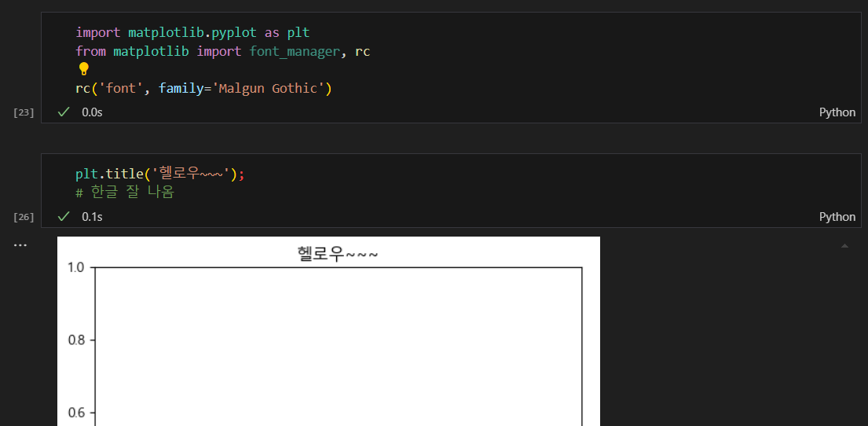Click the 0.1s execution time
868x426 pixels.
click(92, 217)
